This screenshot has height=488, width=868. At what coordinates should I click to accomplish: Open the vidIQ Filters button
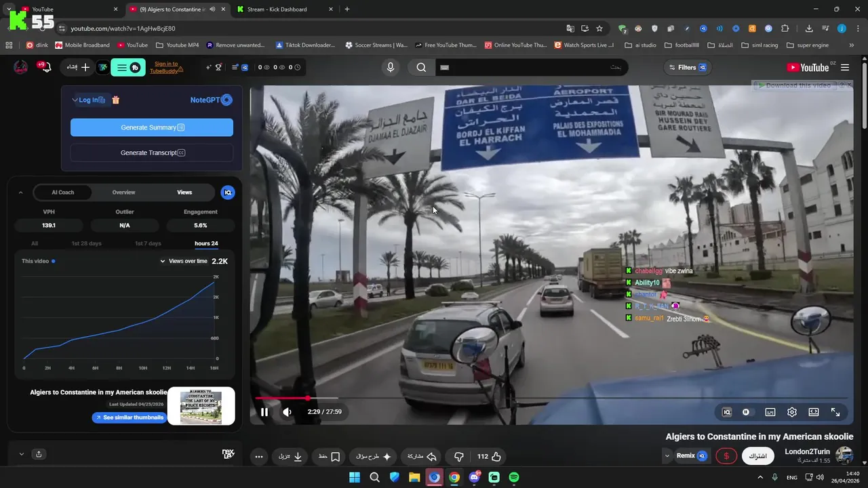[686, 67]
